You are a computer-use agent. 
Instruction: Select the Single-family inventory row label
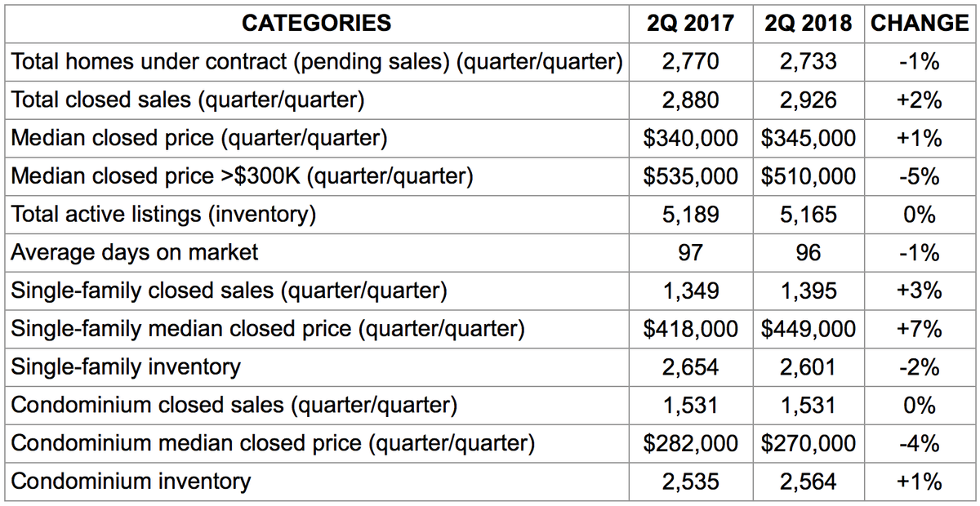(126, 367)
